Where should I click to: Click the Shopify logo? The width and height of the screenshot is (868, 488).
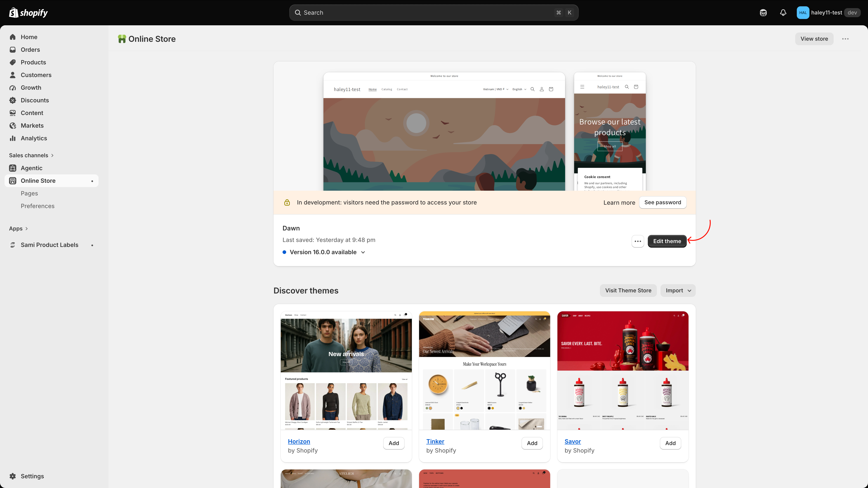pyautogui.click(x=28, y=12)
